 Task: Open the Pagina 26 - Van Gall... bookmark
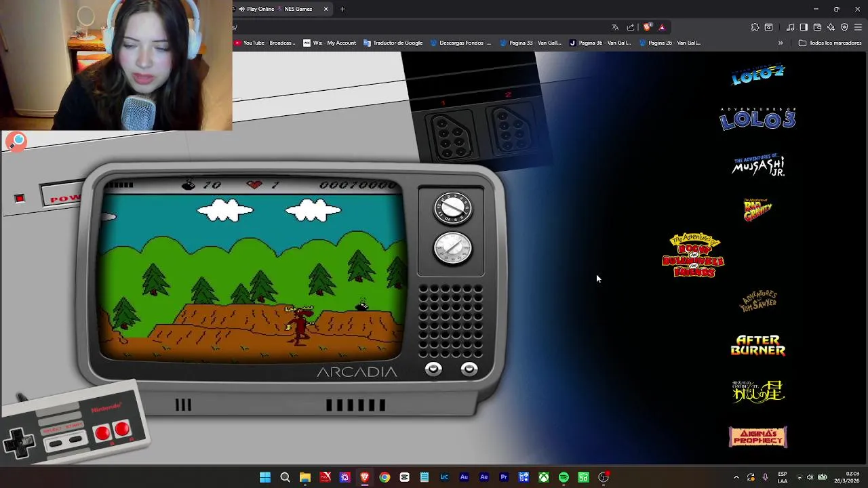[x=669, y=43]
